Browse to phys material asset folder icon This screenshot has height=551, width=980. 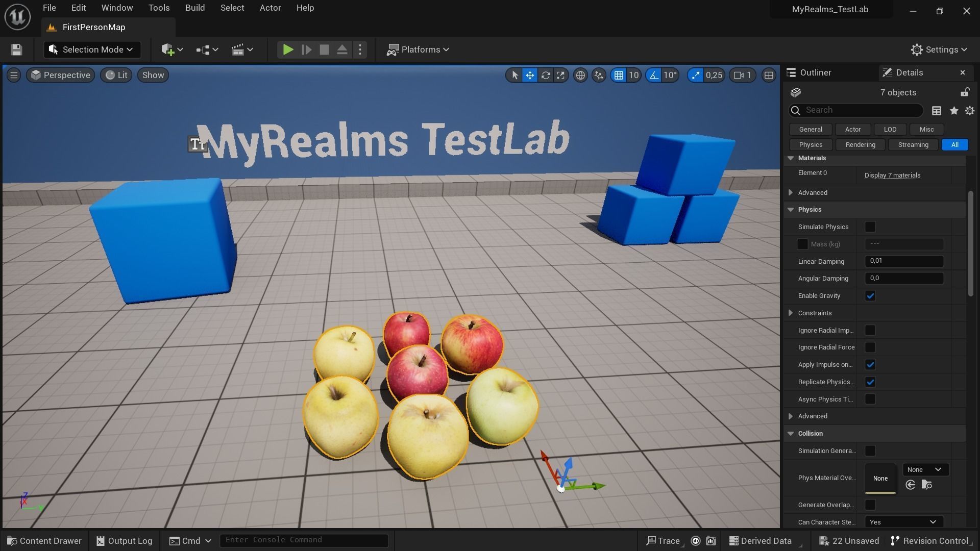[927, 485]
